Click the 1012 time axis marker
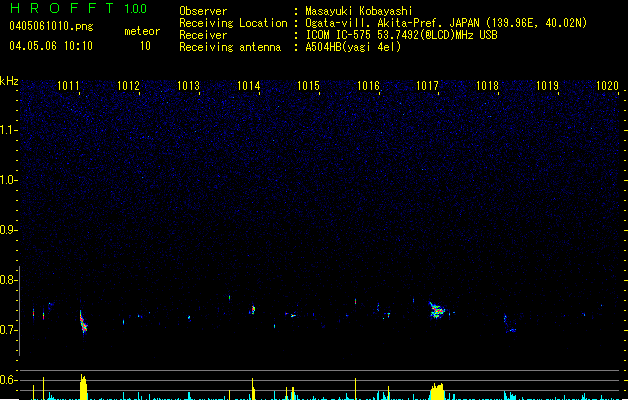629x400 pixels. point(128,86)
